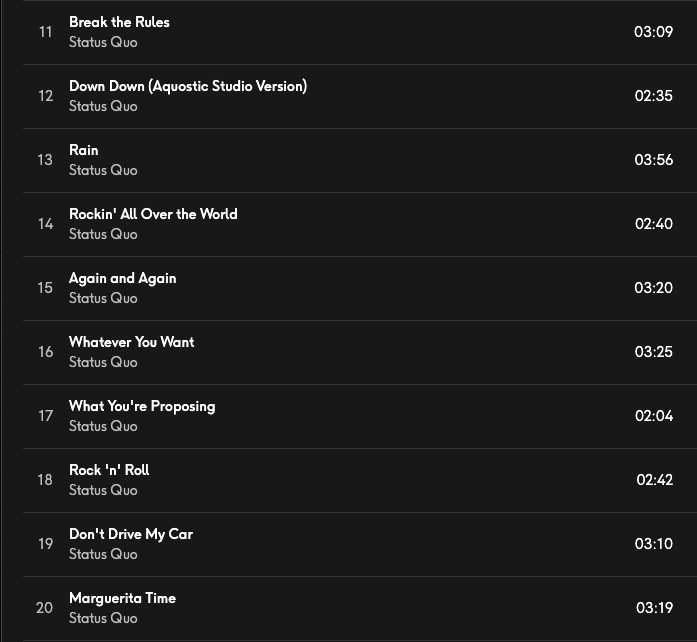Play the track "Break the Rules"
Screen dimensions: 697x642
point(119,22)
